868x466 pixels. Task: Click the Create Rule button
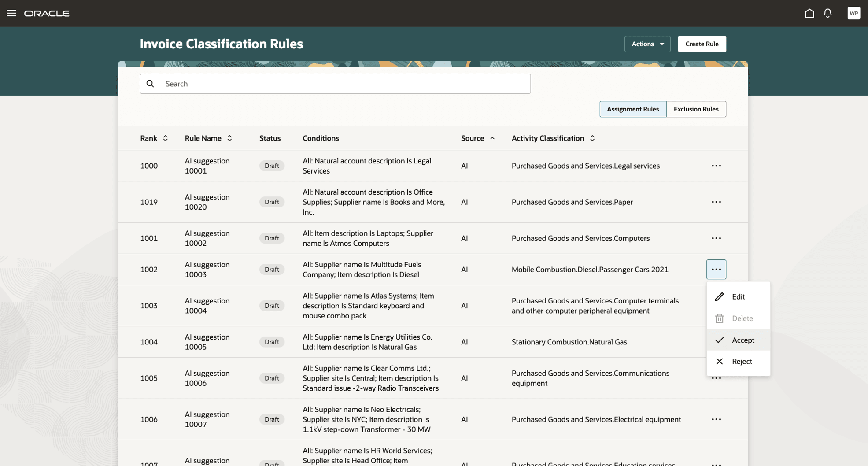click(702, 44)
